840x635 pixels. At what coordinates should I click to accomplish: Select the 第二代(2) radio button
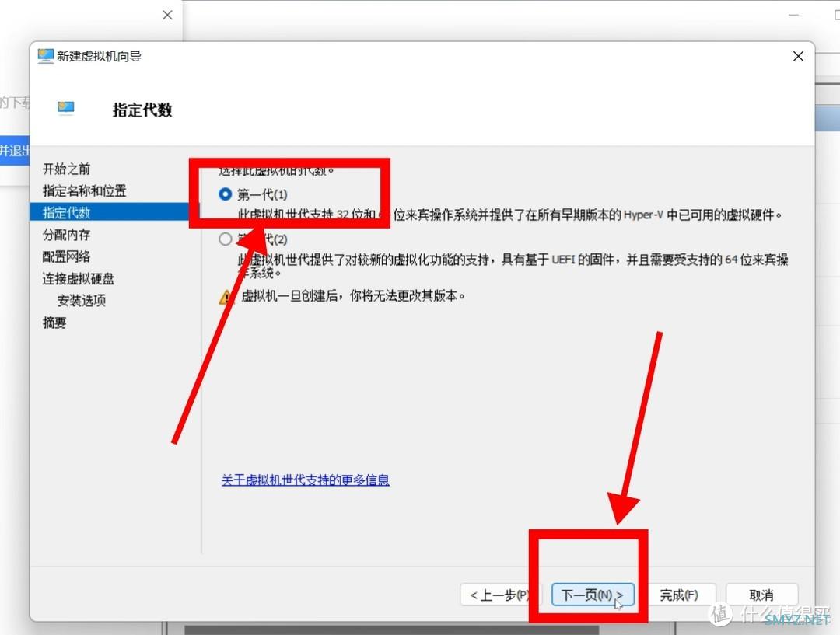pos(226,239)
